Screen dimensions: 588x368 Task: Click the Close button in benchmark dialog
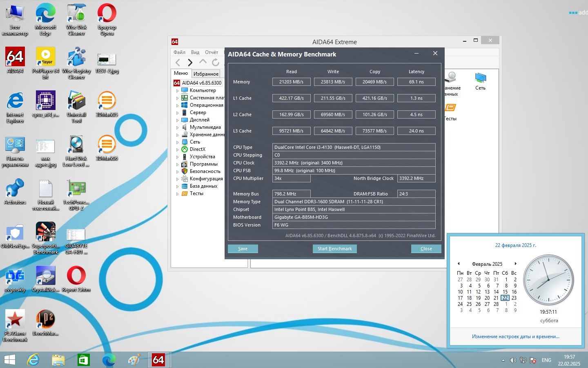[x=426, y=249]
